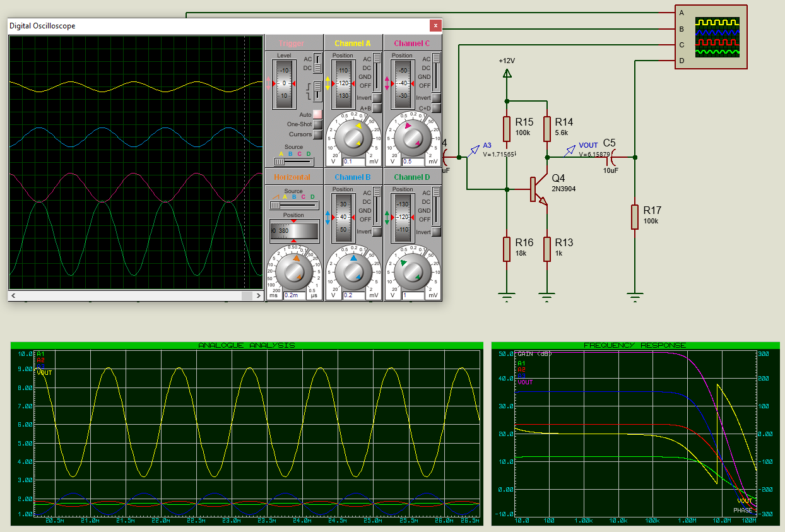Click the oscilloscope display's left scroll arrow
This screenshot has height=532, width=785.
14,295
